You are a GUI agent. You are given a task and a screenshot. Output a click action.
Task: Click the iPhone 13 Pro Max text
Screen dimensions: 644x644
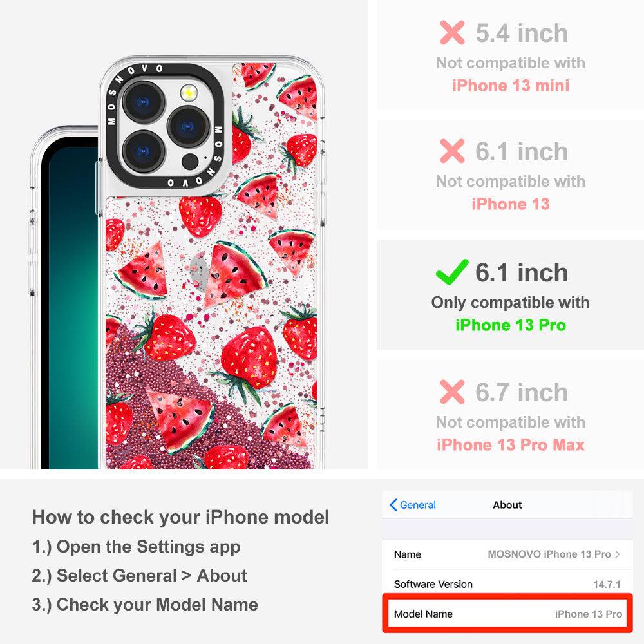[x=511, y=445]
